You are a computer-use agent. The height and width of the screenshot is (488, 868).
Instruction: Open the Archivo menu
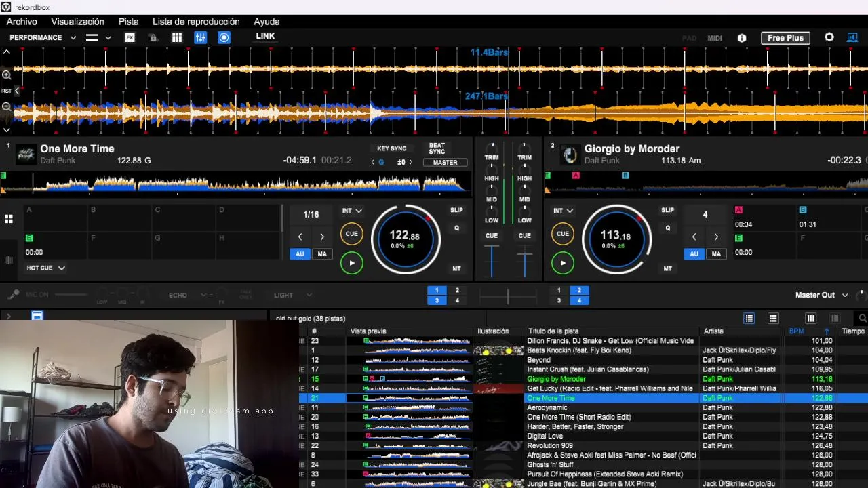(x=22, y=22)
